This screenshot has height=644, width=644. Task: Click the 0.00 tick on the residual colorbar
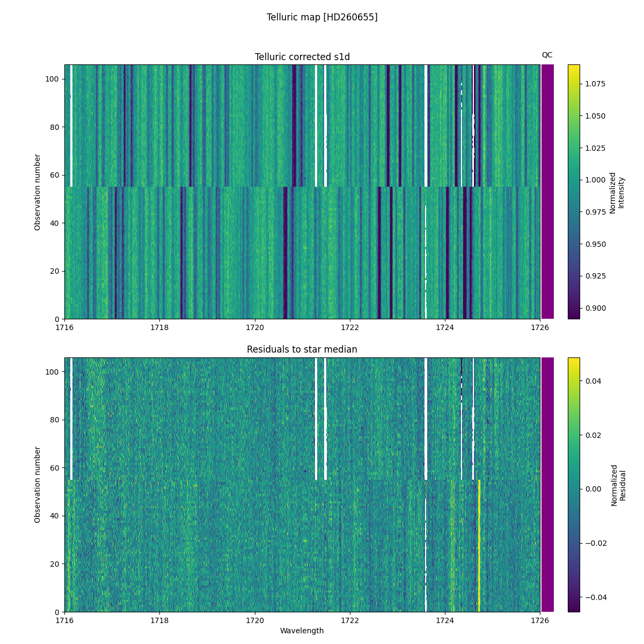pyautogui.click(x=593, y=489)
